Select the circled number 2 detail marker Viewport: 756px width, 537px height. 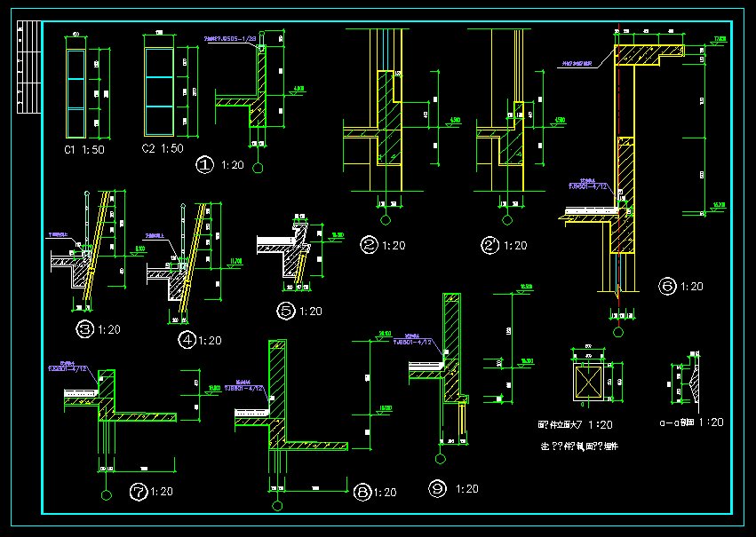370,245
